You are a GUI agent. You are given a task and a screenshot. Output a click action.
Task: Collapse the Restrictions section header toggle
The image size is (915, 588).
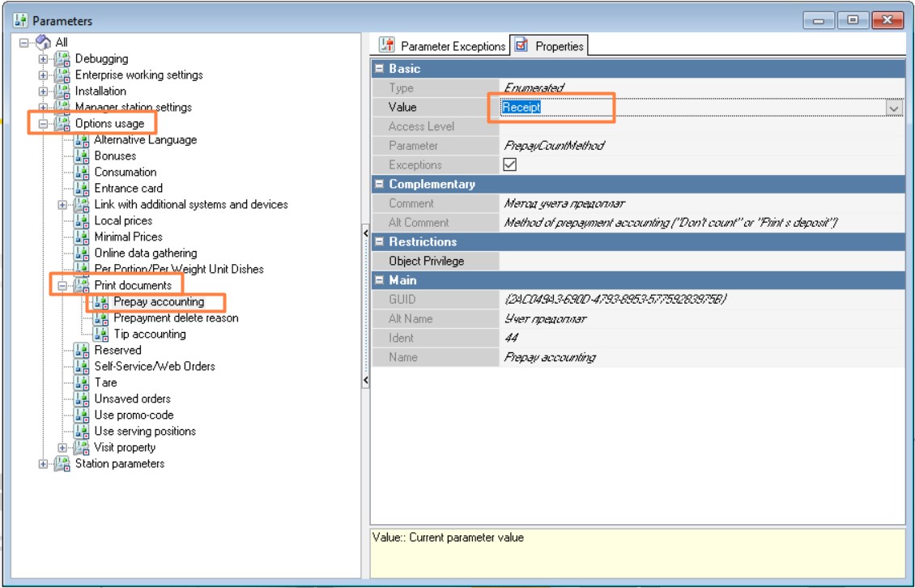click(379, 242)
